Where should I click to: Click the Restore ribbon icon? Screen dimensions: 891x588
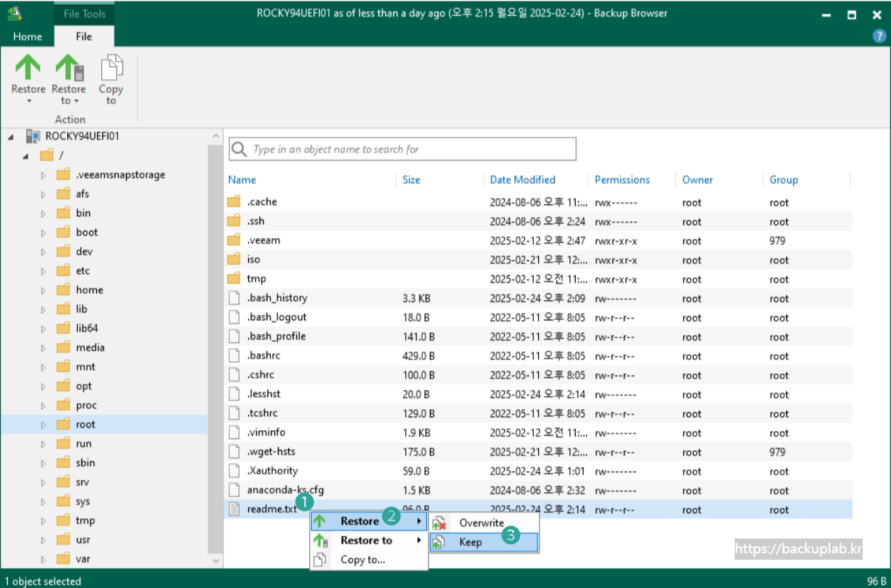pyautogui.click(x=28, y=68)
